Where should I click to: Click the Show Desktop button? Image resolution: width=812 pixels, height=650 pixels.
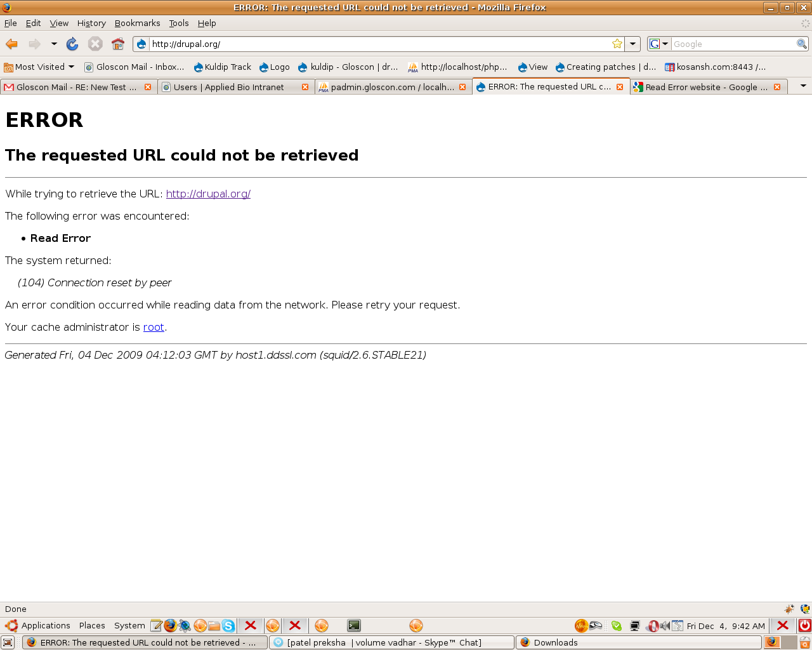[8, 642]
